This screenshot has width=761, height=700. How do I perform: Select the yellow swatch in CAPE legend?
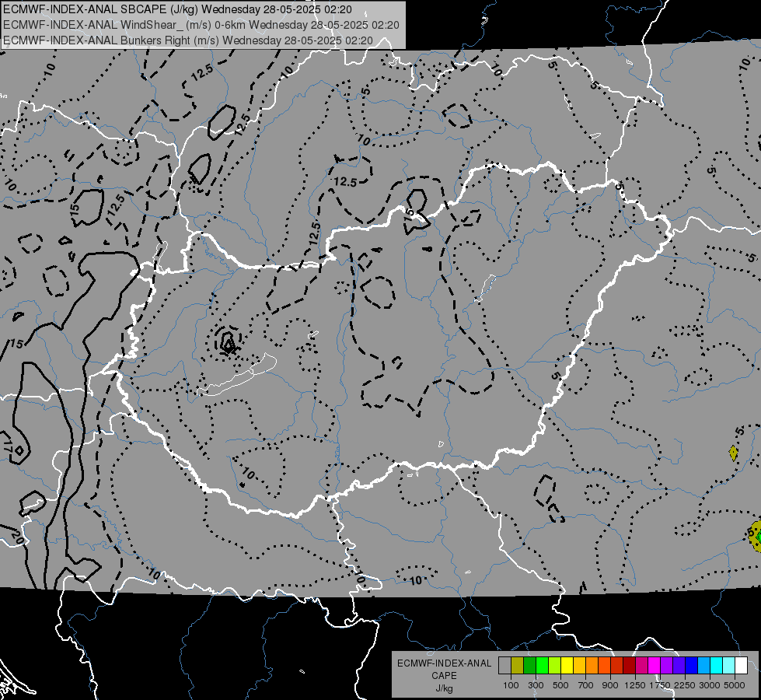(x=567, y=666)
